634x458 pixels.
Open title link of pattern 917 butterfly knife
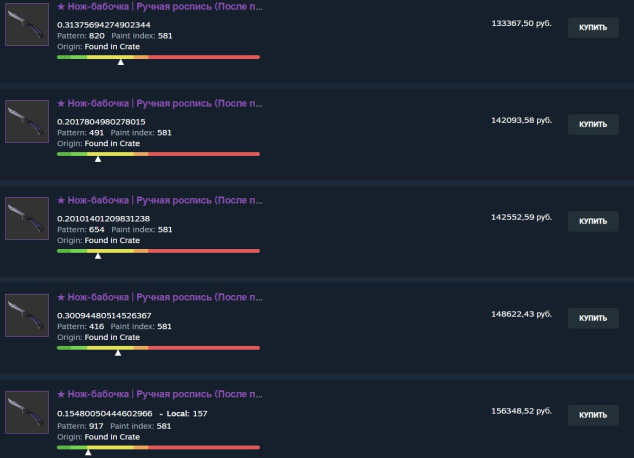click(160, 394)
